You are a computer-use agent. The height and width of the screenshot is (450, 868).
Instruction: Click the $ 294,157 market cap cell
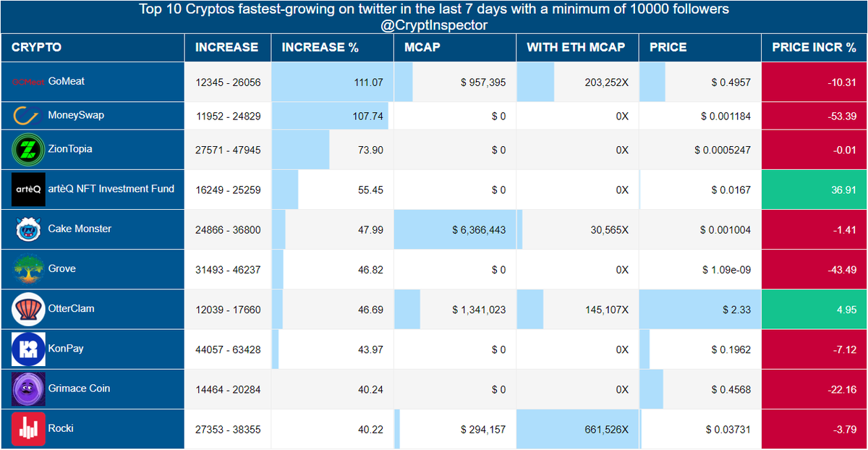(455, 428)
